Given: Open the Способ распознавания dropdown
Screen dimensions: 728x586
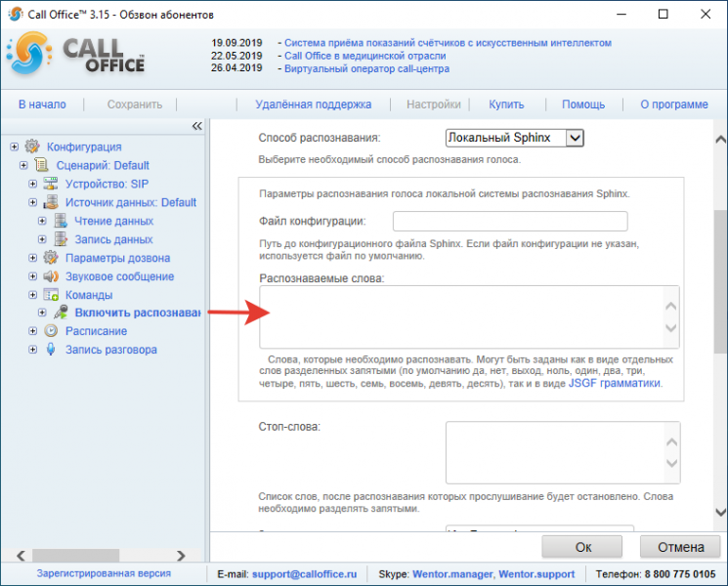Looking at the screenshot, I should (x=514, y=138).
